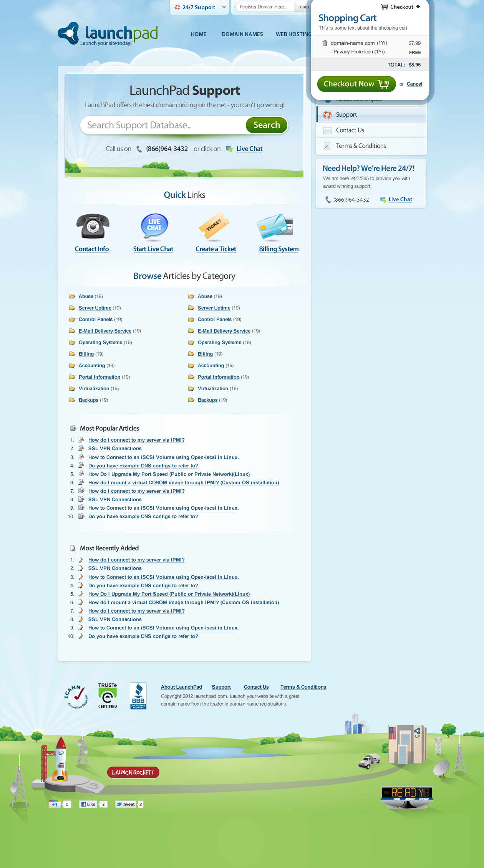Open the footer Contact Us link
The height and width of the screenshot is (868, 484).
point(256,687)
